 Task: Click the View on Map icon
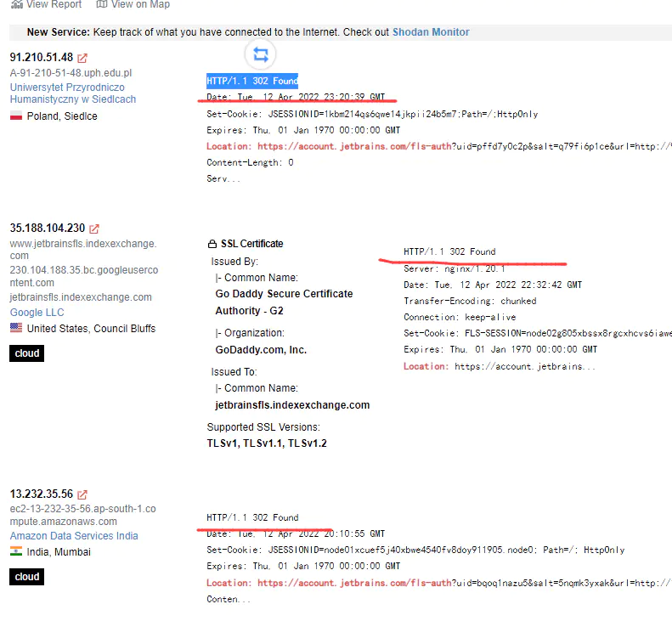pos(102,4)
